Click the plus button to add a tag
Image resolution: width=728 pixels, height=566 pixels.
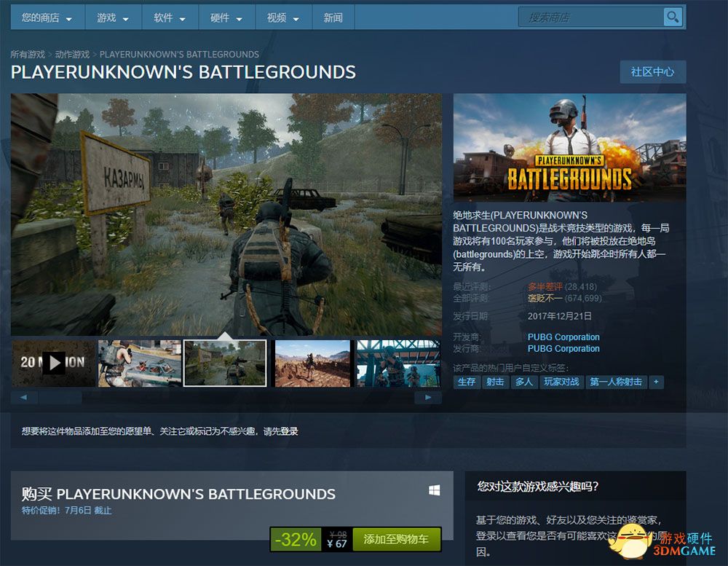[x=656, y=382]
